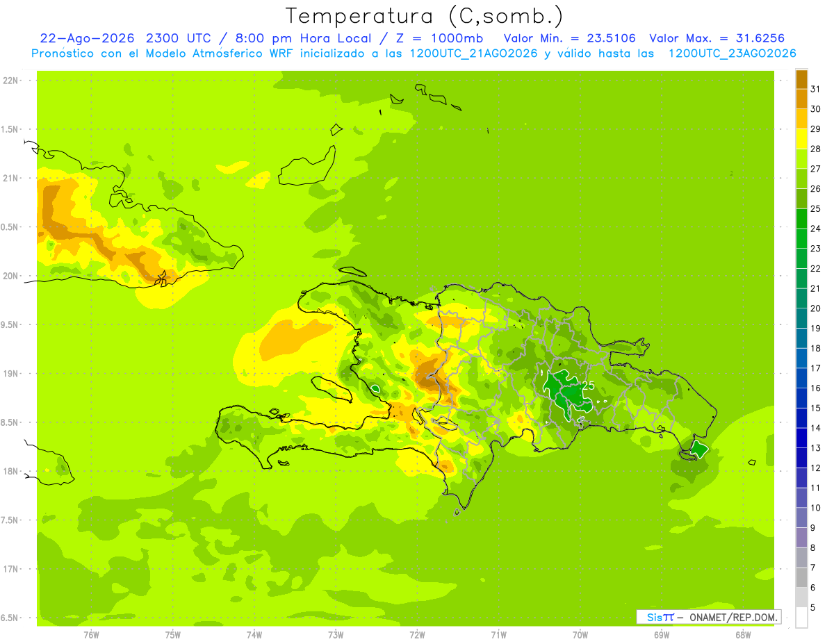Click the "21N" latitude axis label
The height and width of the screenshot is (644, 834).
11,178
